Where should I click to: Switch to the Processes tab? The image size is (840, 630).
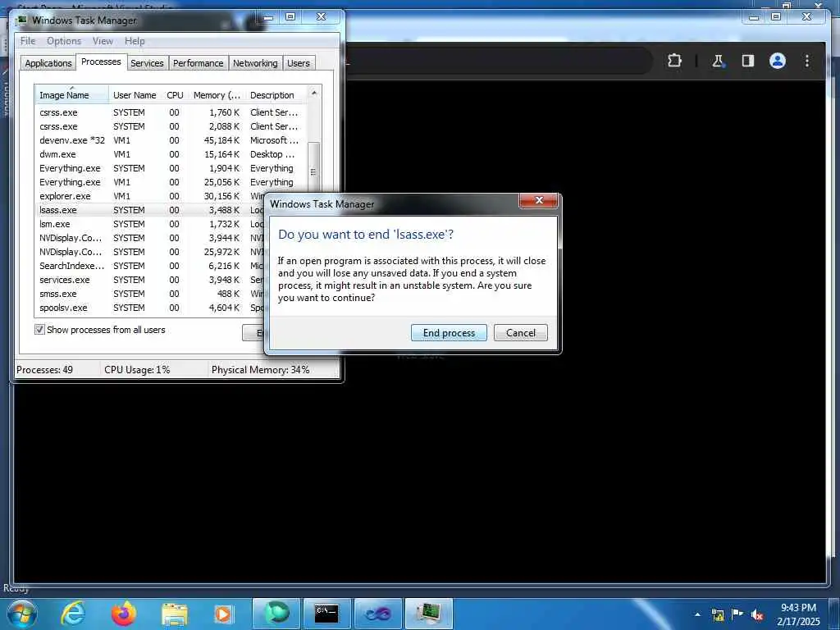pyautogui.click(x=101, y=62)
